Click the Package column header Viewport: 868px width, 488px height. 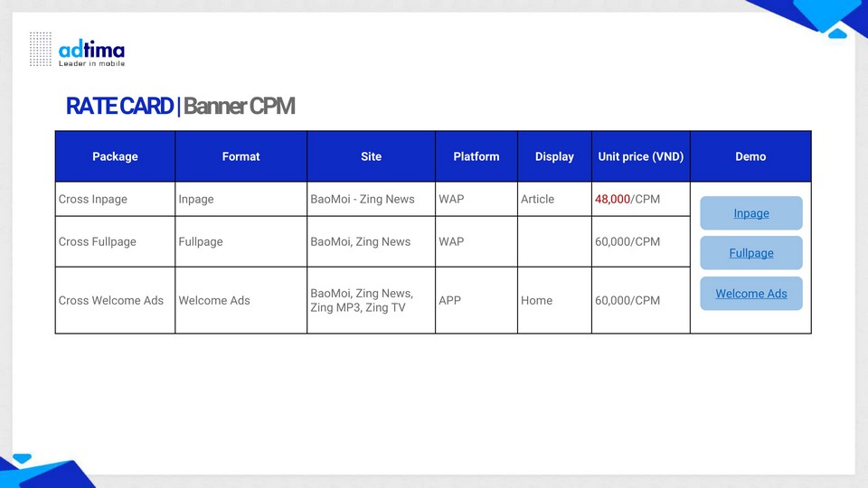115,156
